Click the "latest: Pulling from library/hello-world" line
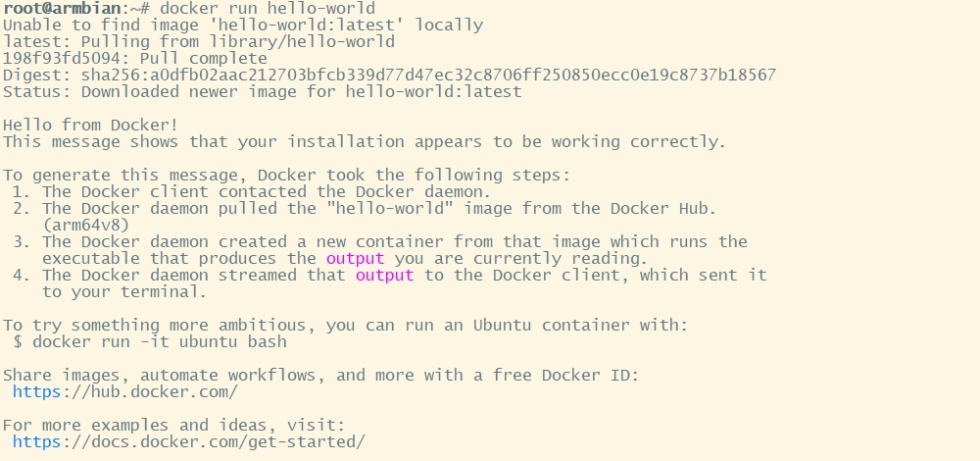Viewport: 980px width, 461px height. click(198, 41)
